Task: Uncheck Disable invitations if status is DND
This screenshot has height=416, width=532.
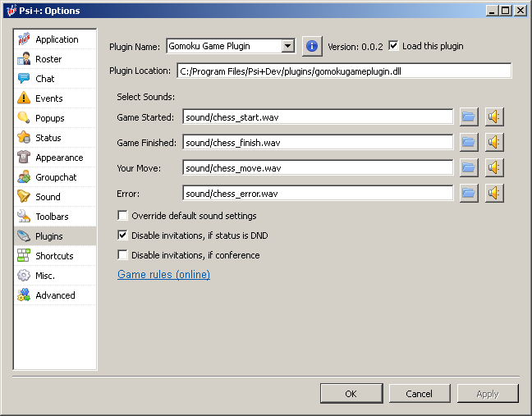Action: 123,235
